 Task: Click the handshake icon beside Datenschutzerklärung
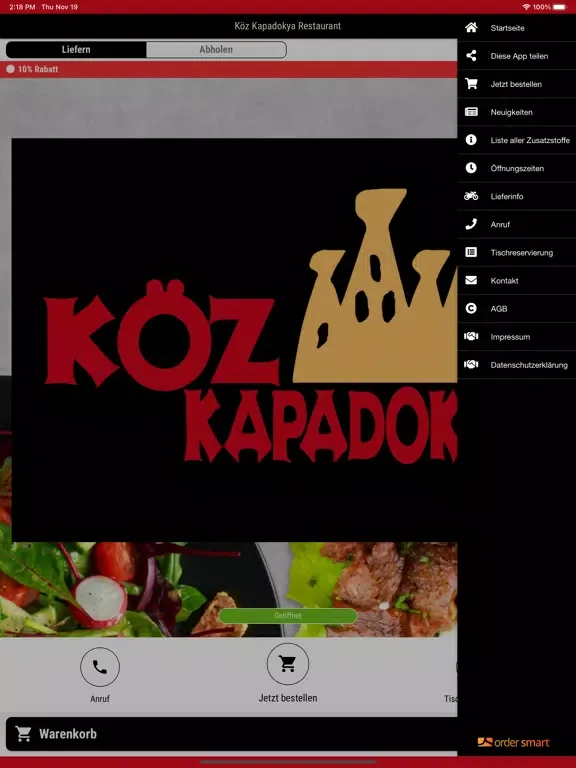coord(471,364)
